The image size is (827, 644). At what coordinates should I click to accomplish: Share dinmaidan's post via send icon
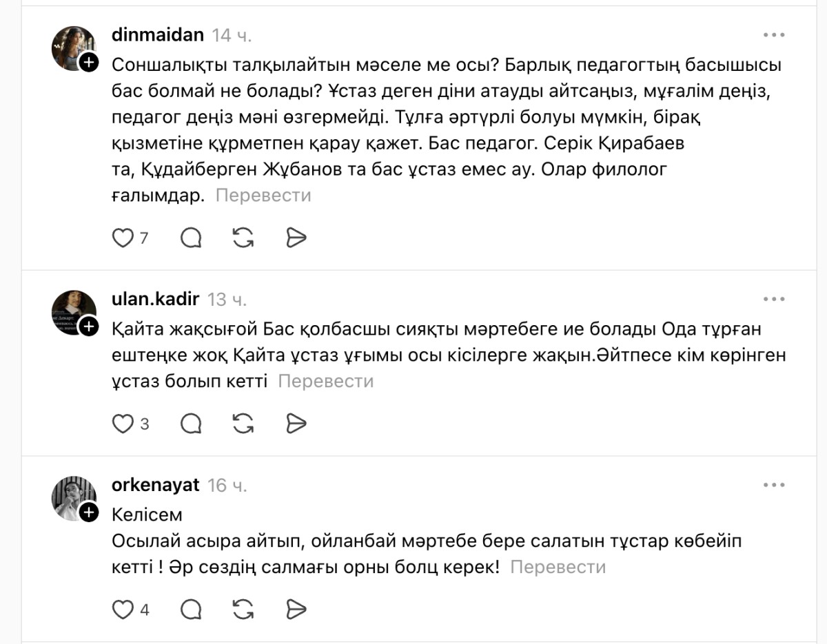point(296,238)
